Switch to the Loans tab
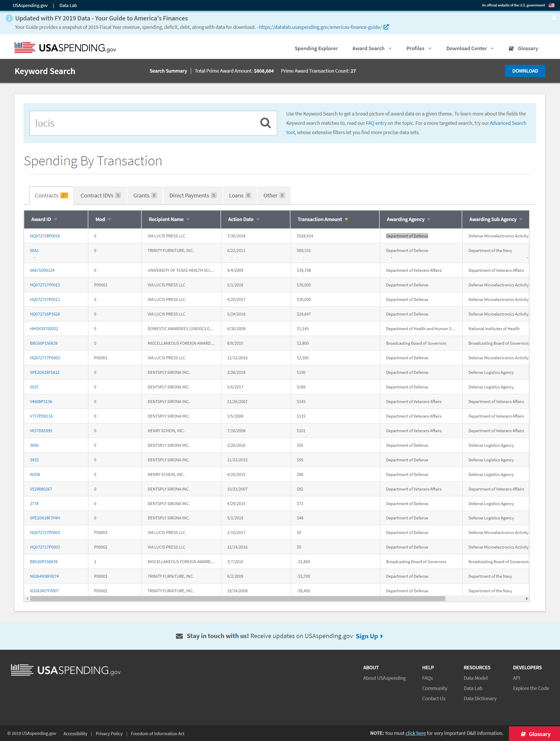 (x=240, y=195)
